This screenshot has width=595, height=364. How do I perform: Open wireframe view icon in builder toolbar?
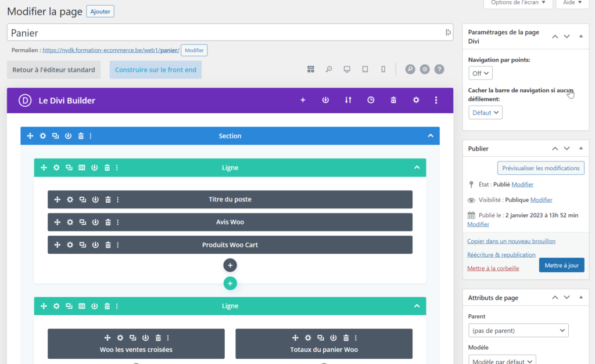click(x=311, y=70)
